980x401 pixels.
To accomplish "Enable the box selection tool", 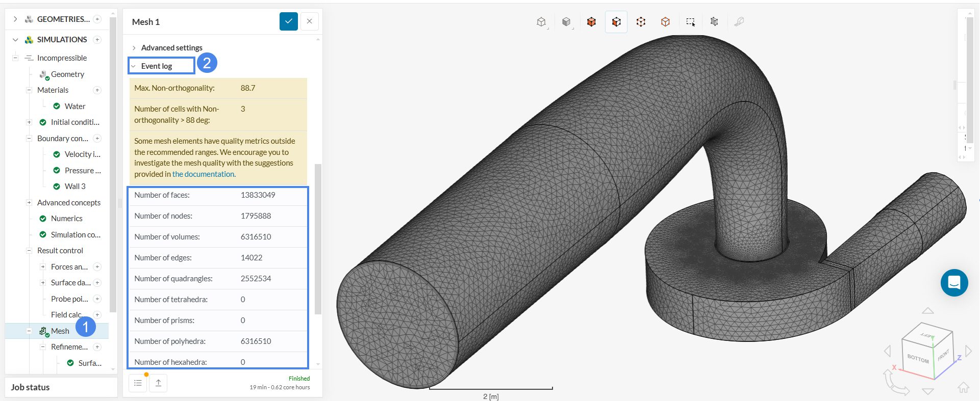I will pyautogui.click(x=690, y=22).
